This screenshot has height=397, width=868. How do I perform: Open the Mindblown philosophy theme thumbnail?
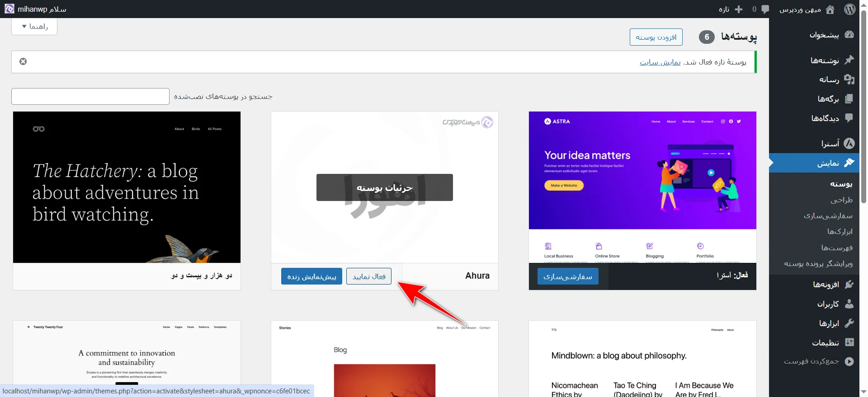coord(642,359)
